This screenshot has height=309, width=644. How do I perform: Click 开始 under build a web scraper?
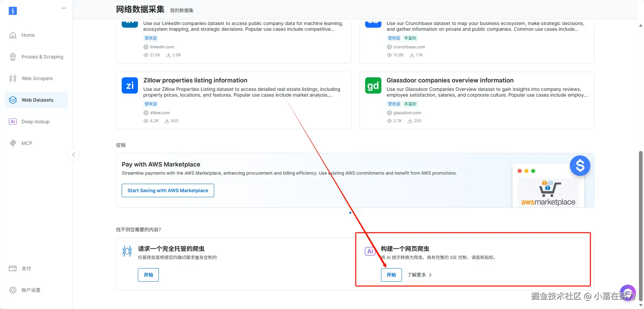pyautogui.click(x=391, y=275)
